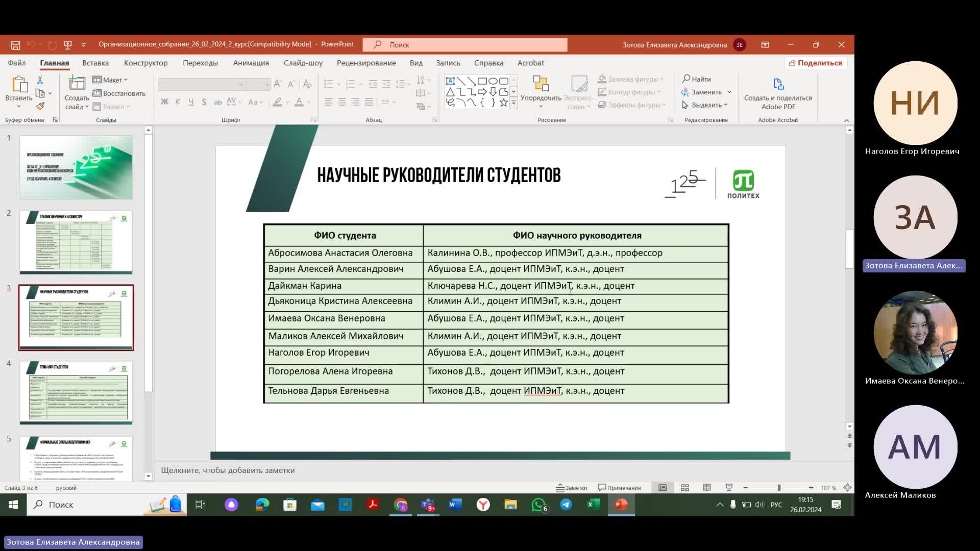The width and height of the screenshot is (980, 551).
Task: Fit slide to current window icon
Action: click(847, 488)
